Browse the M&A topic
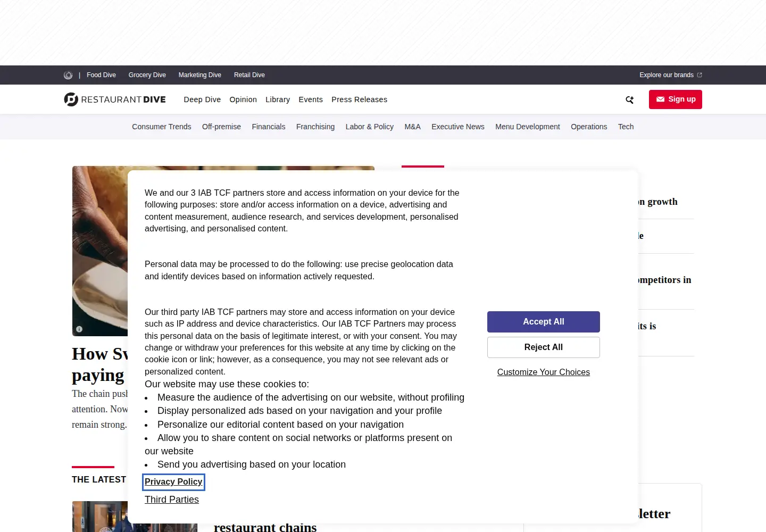The image size is (766, 532). pyautogui.click(x=413, y=127)
